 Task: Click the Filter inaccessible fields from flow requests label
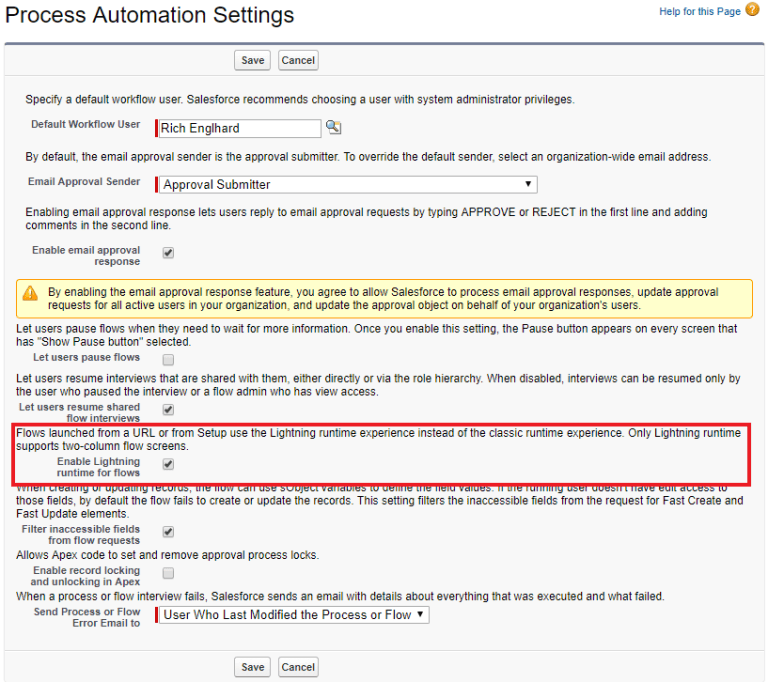[x=81, y=535]
